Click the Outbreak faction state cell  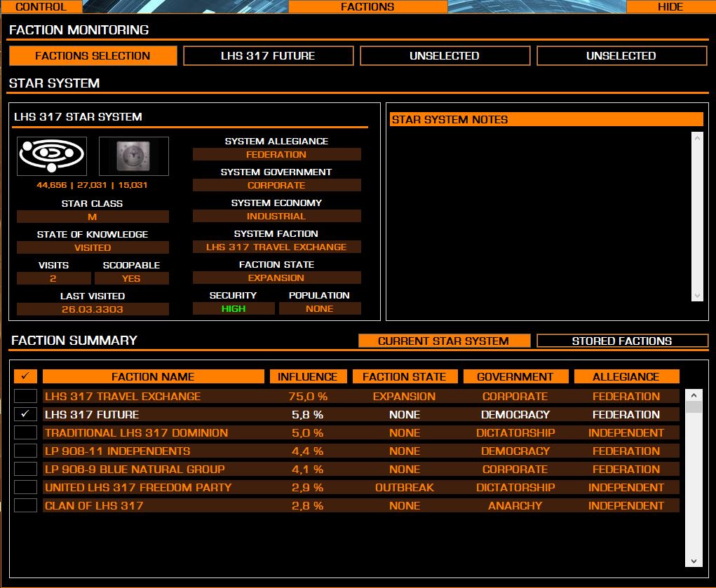click(405, 488)
